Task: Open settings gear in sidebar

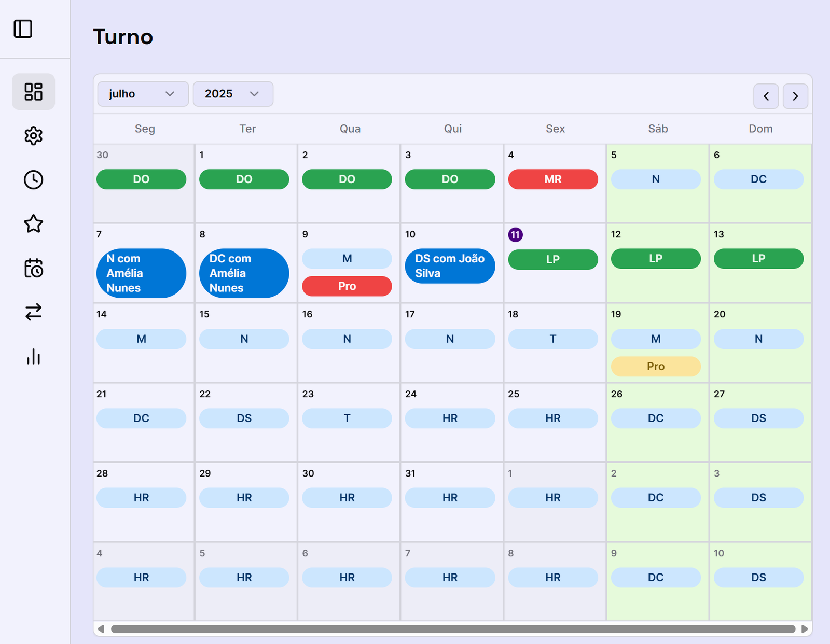Action: click(x=34, y=136)
